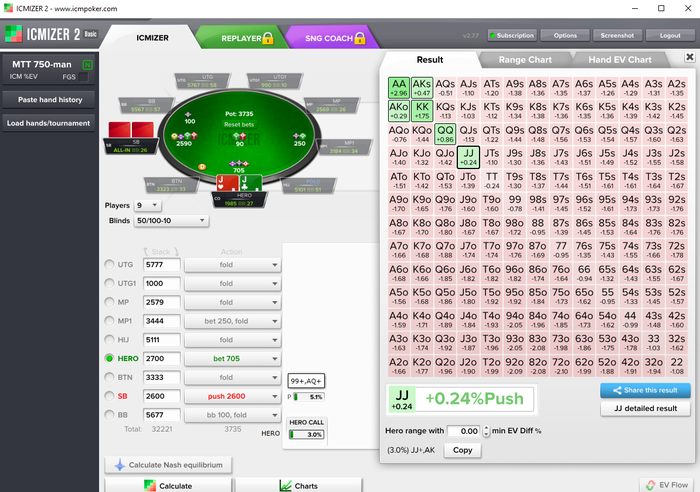Click the SB push percentage bar 5.1%
This screenshot has height=492, width=700.
[x=308, y=397]
